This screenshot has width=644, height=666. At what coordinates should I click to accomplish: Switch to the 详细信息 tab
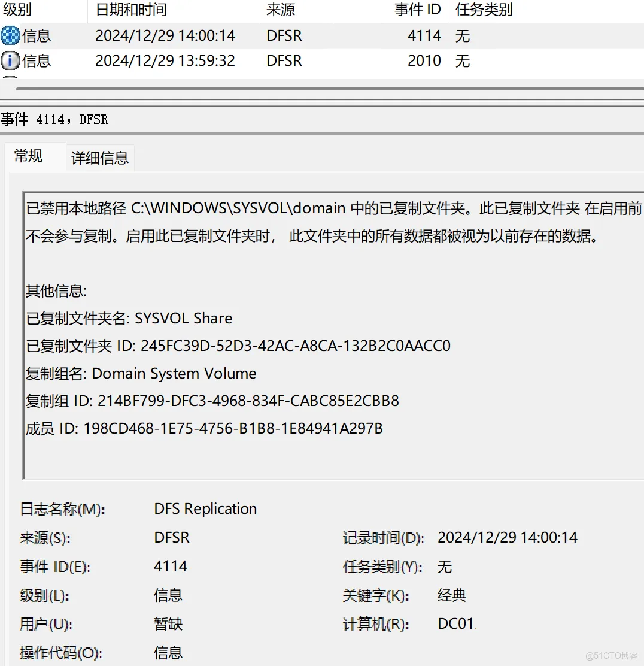[x=100, y=158]
